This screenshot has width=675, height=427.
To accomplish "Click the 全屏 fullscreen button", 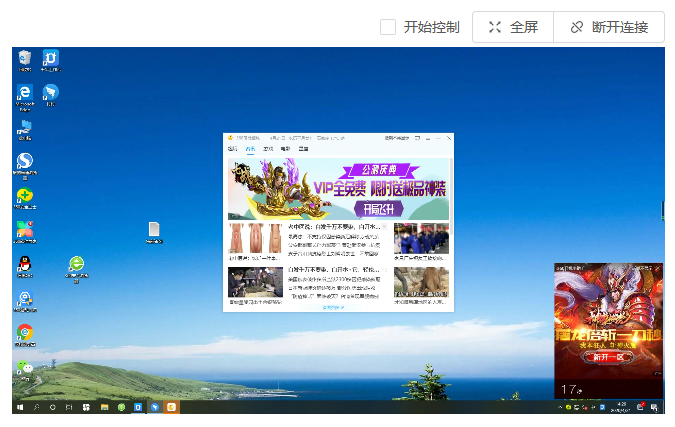I will click(x=513, y=27).
